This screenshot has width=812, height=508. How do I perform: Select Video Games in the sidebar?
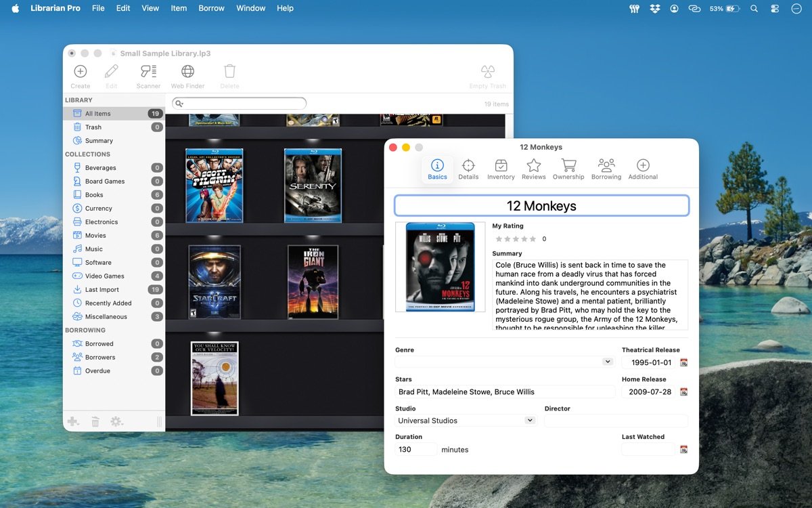(104, 276)
